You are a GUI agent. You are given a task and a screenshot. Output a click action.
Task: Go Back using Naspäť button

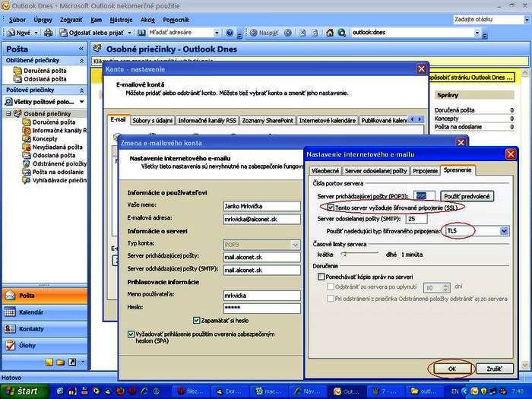point(264,33)
